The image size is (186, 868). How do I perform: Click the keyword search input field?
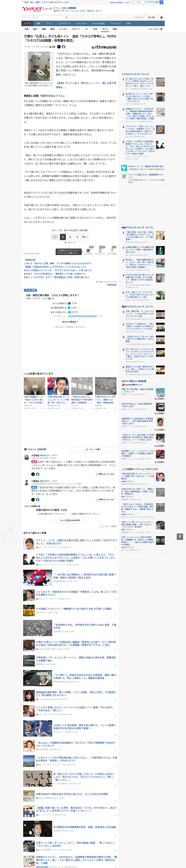click(44, 17)
